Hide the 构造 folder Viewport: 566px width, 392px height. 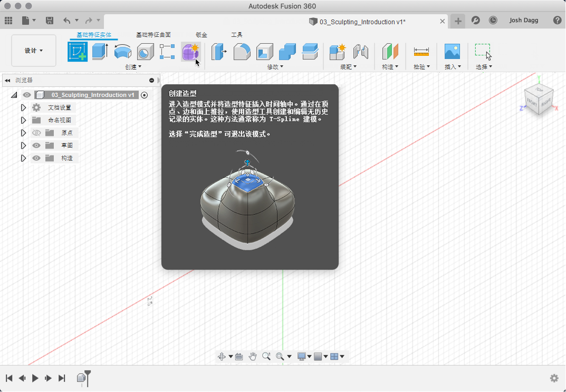click(x=36, y=158)
